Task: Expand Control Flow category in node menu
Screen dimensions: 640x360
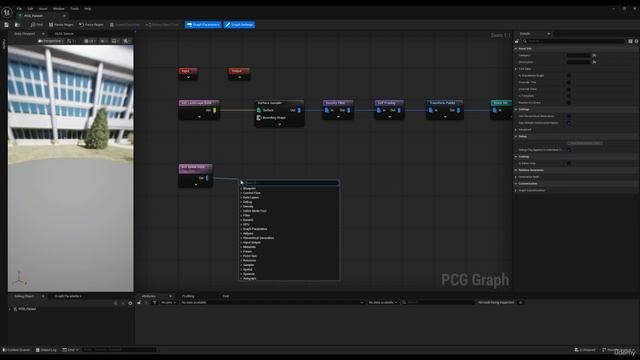Action: coord(251,193)
